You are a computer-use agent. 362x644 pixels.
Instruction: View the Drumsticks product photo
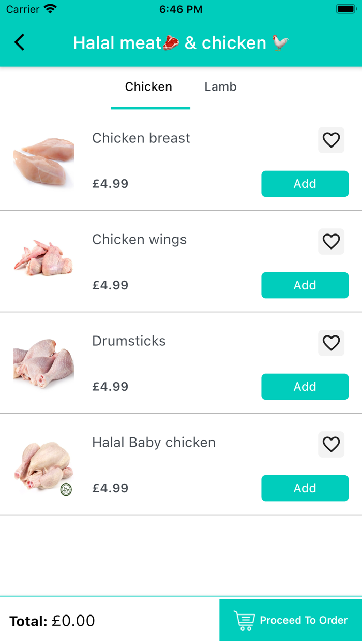(44, 363)
